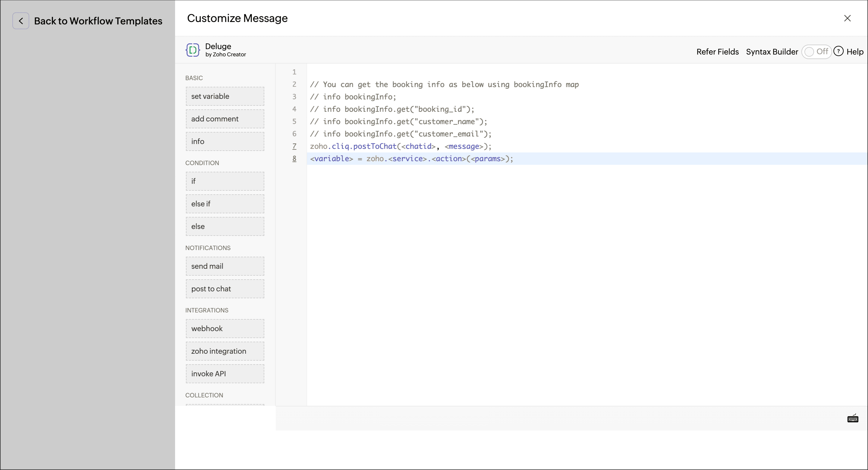Choose the info statement block
868x470 pixels.
click(x=225, y=142)
